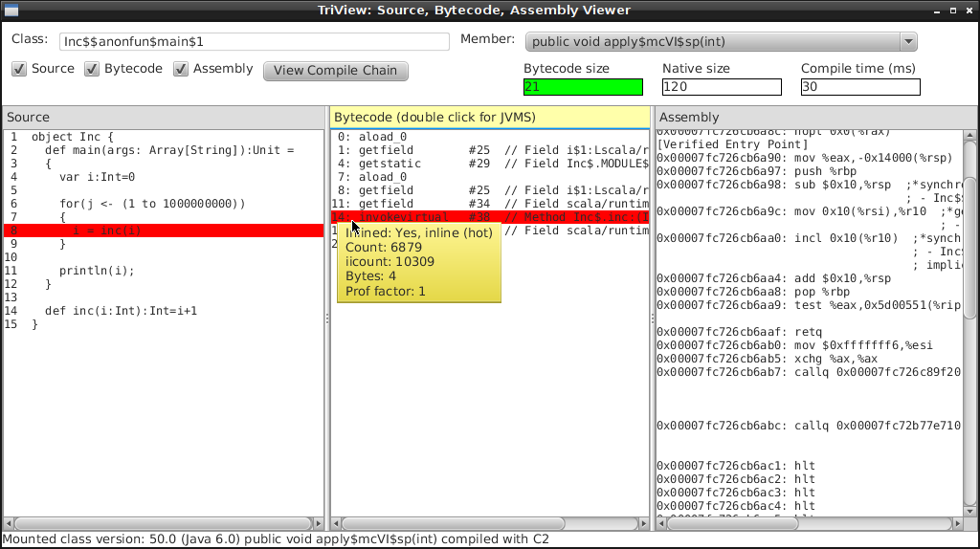
Task: Click Bytecode pane horizontal scrollbar thumb
Action: click(x=453, y=523)
